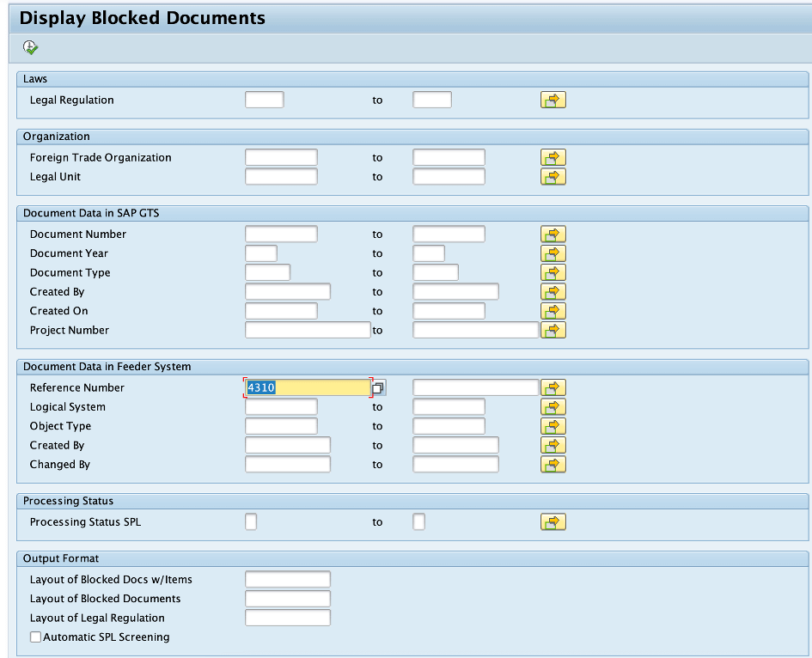The height and width of the screenshot is (658, 812).
Task: Click Project Number to field
Action: pos(476,330)
